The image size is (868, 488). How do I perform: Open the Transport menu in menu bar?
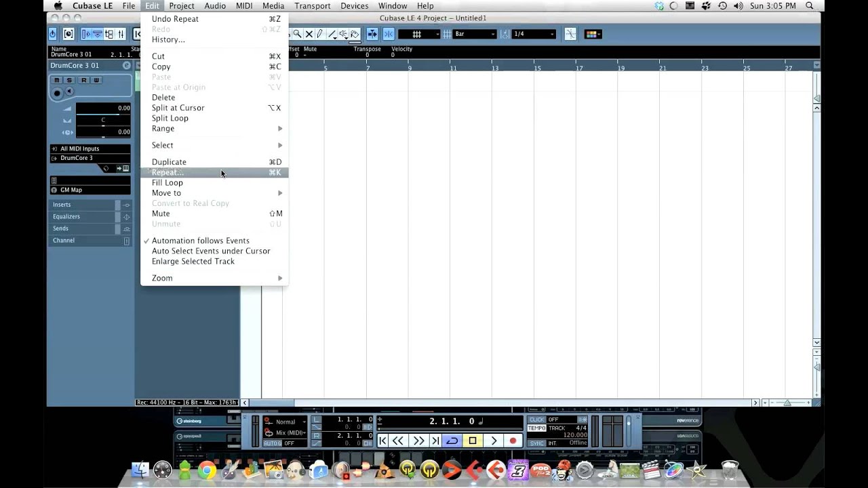pyautogui.click(x=312, y=5)
